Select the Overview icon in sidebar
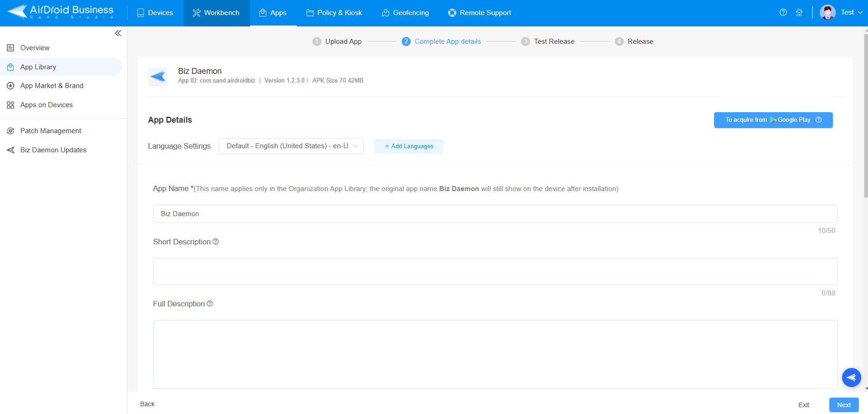 coord(10,47)
